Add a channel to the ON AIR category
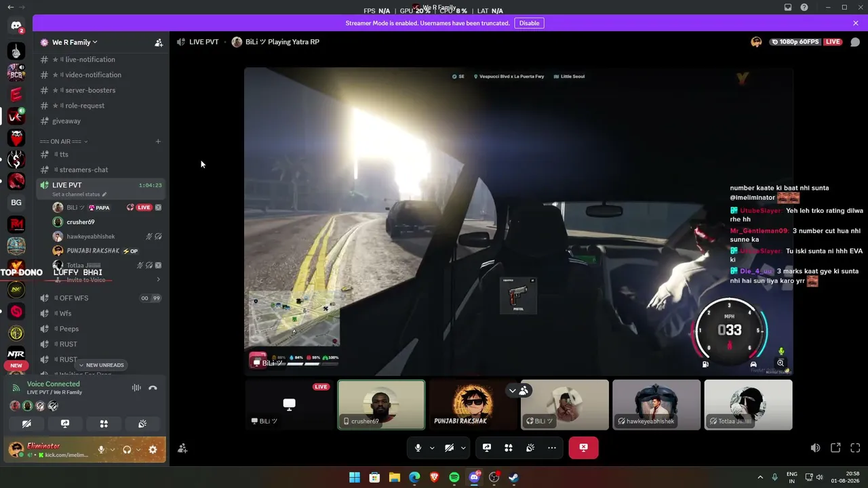Viewport: 868px width, 488px height. coord(158,142)
